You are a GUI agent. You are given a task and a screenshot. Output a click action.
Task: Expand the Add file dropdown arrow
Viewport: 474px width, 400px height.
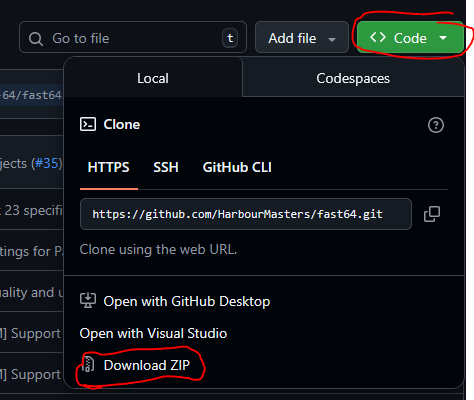332,40
